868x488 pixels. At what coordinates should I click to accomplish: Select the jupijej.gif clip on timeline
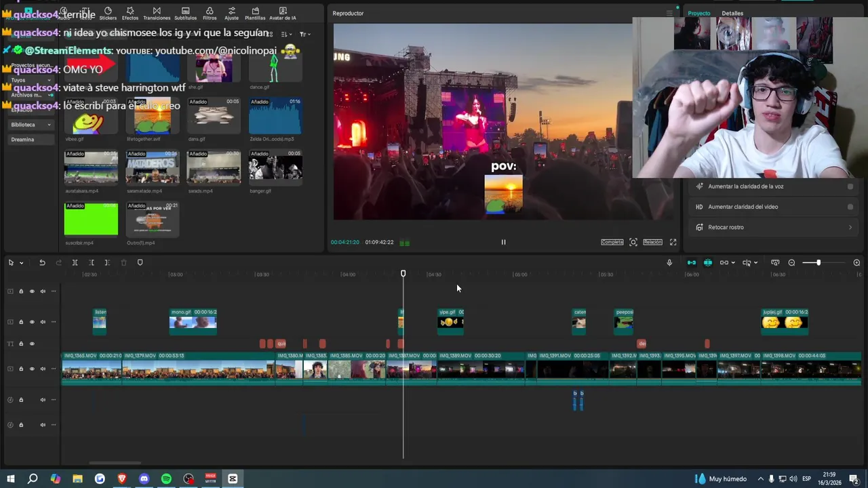[785, 322]
